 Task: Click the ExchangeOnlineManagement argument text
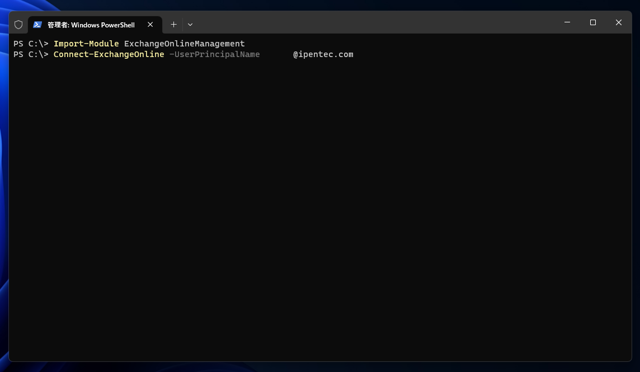[184, 44]
